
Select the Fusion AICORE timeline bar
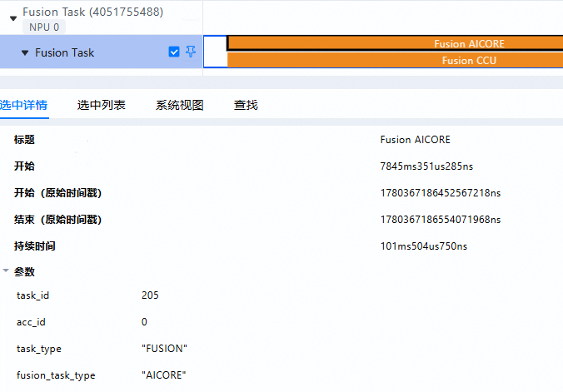(395, 43)
